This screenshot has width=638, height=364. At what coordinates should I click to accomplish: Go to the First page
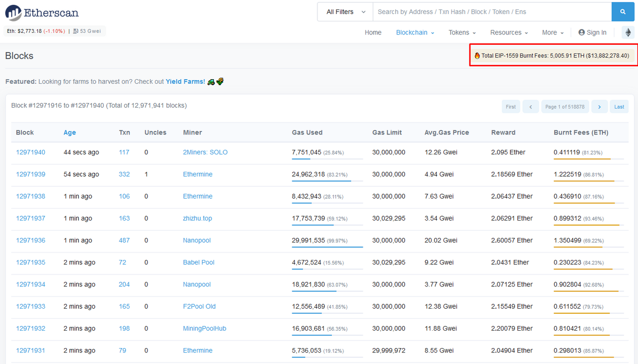pos(511,107)
